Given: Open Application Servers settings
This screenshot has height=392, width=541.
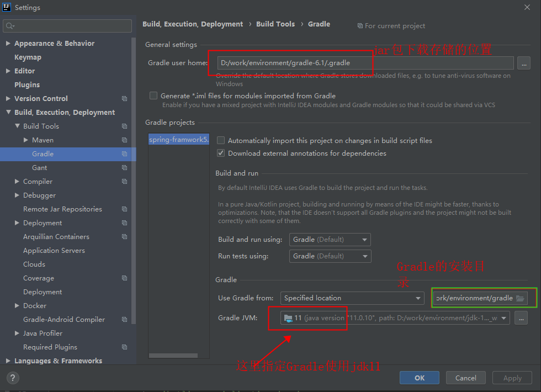Looking at the screenshot, I should tap(54, 251).
